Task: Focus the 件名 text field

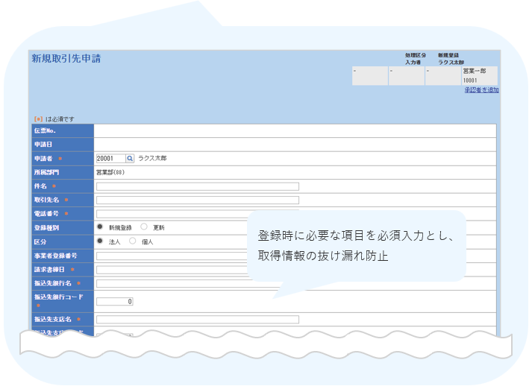Action: coord(197,186)
